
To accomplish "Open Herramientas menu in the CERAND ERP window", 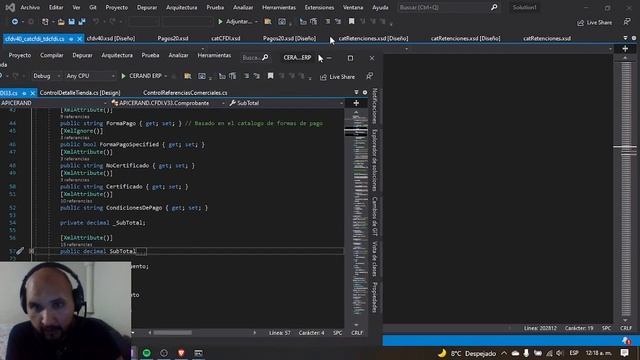I will coord(214,55).
